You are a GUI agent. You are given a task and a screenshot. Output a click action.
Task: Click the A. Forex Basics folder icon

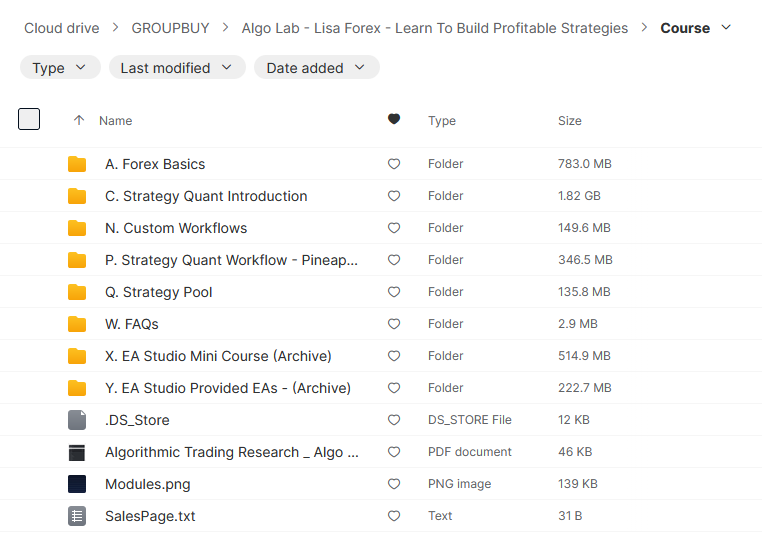(77, 164)
